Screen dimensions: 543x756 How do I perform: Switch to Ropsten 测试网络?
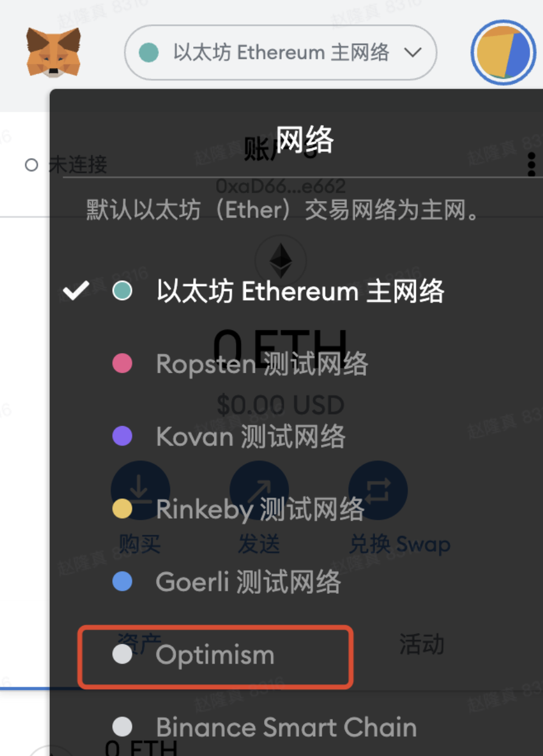[262, 364]
